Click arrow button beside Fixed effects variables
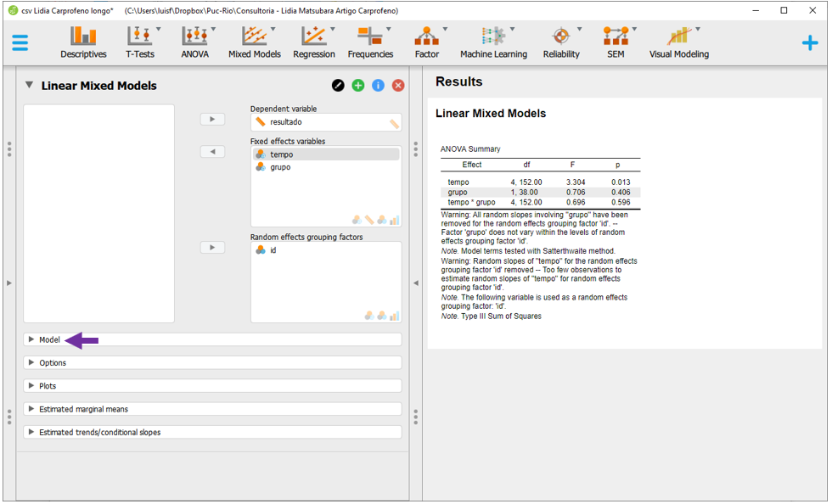832x504 pixels. click(212, 152)
